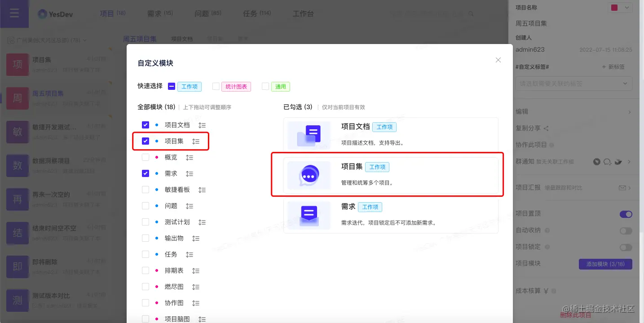Click the 项目集 speech-bubble module icon

pyautogui.click(x=309, y=175)
